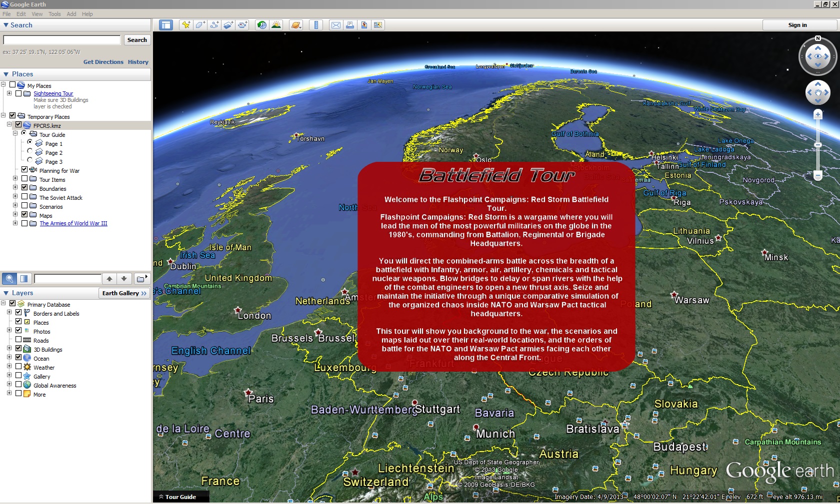The image size is (840, 504).
Task: Click the Tour Guide bar
Action: 181,497
